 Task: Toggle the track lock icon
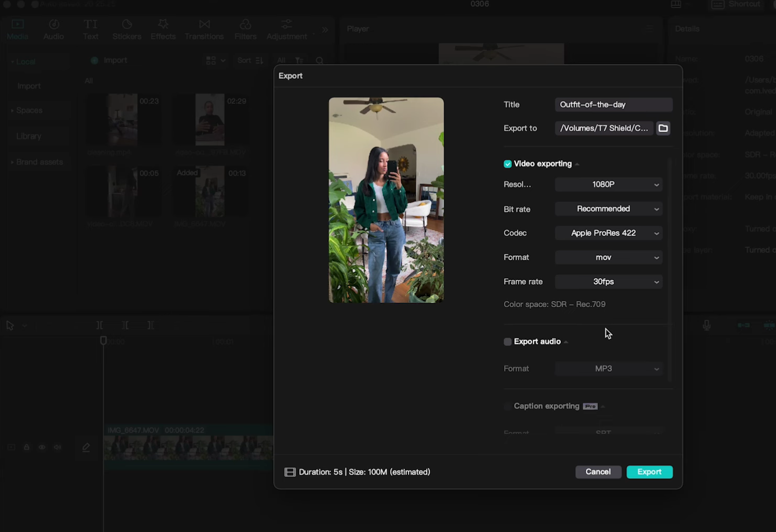coord(26,447)
